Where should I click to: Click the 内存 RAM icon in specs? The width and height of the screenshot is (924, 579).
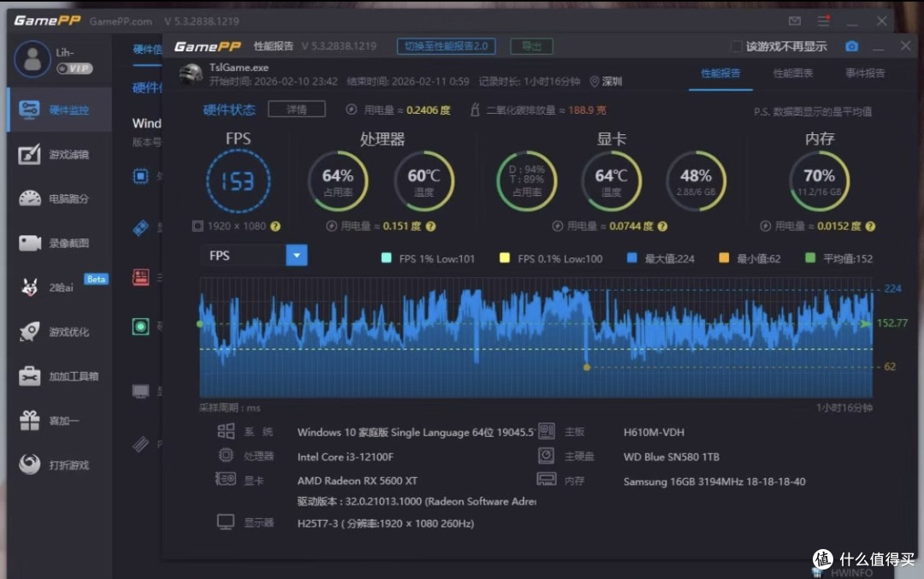[x=546, y=480]
